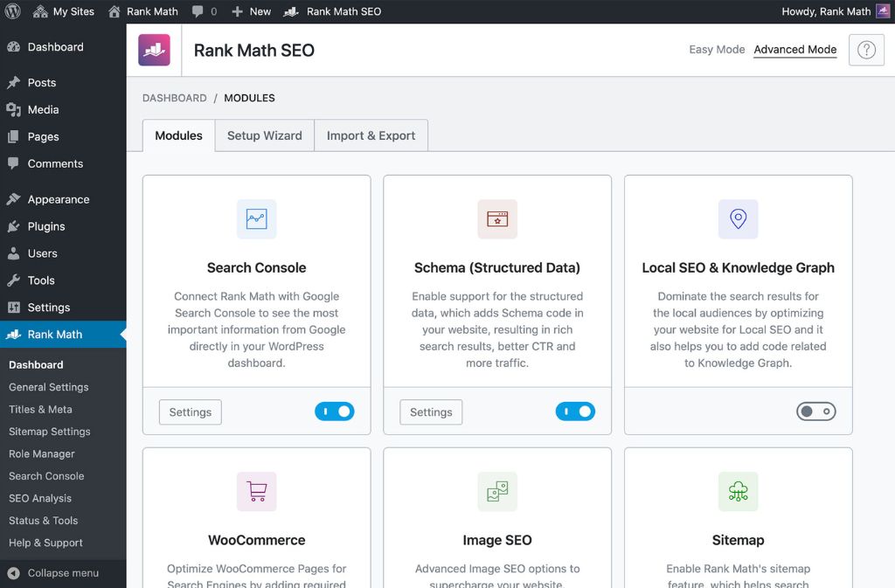
Task: Click the Dashboard breadcrumb link
Action: click(x=175, y=98)
